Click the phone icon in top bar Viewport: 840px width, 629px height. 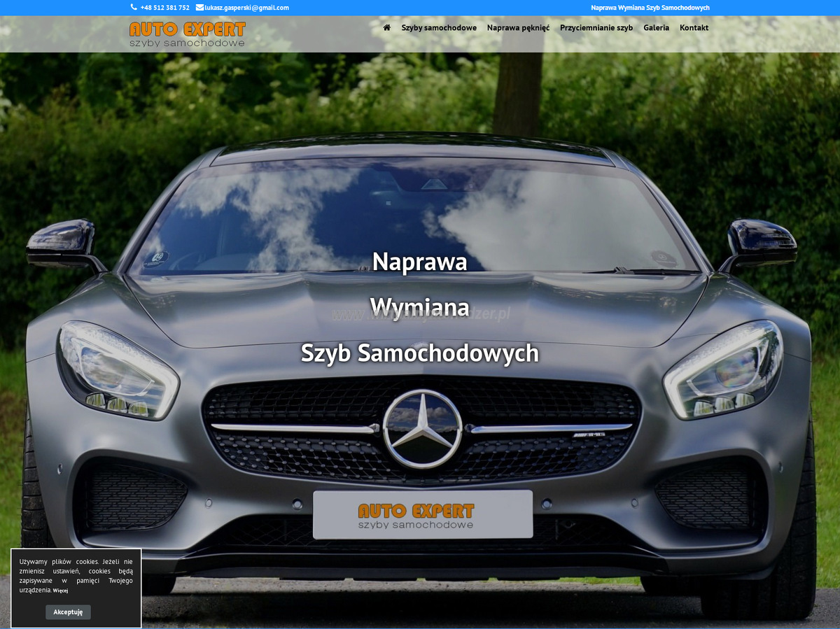coord(134,8)
